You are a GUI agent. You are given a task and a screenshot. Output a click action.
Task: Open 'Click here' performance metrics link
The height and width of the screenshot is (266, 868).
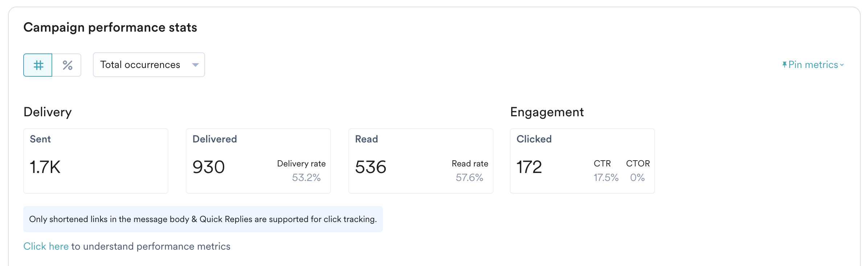click(x=46, y=246)
